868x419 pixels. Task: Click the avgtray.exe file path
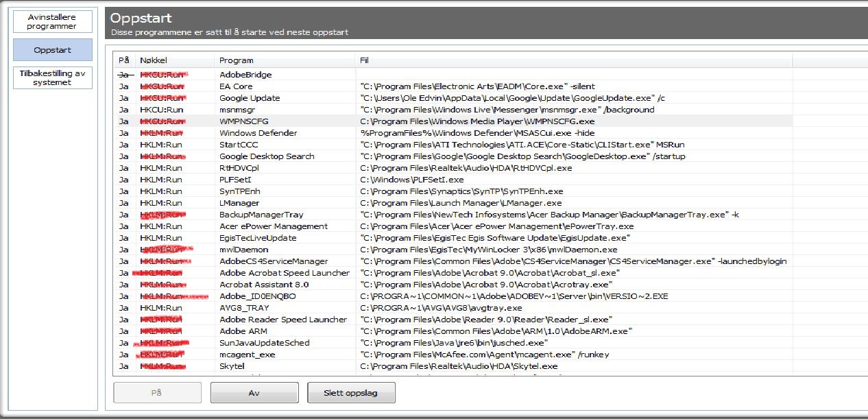441,308
